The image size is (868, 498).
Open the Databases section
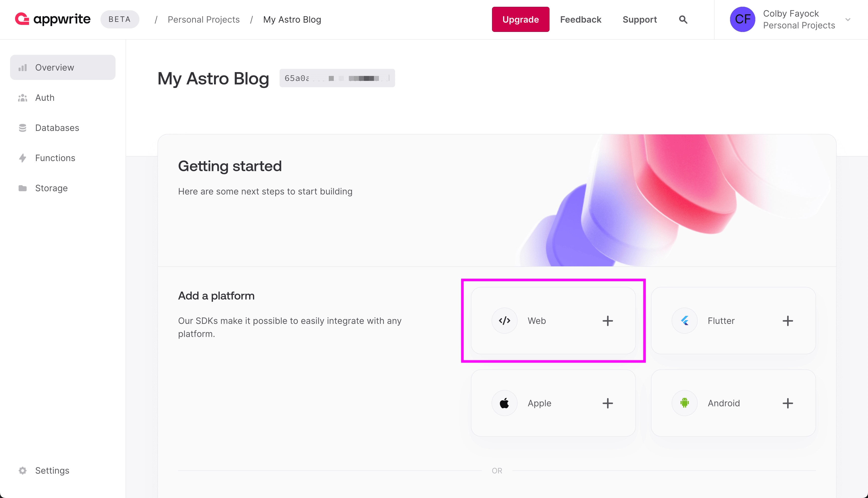coord(63,128)
